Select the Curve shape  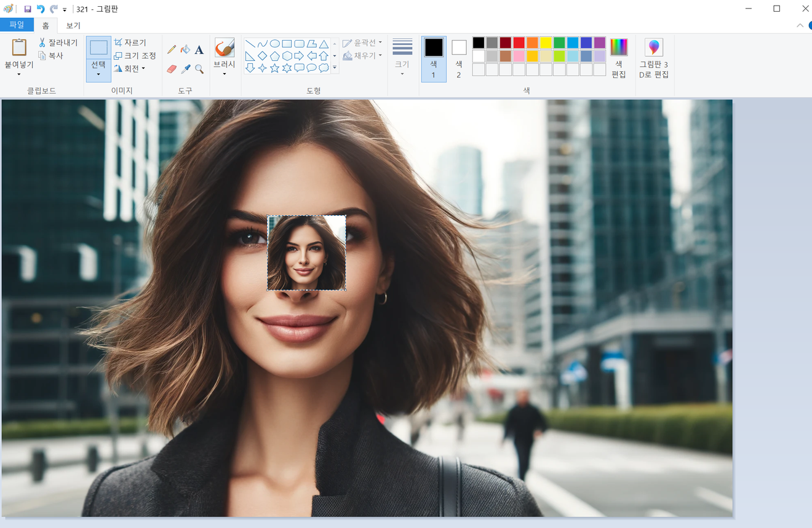coord(263,44)
